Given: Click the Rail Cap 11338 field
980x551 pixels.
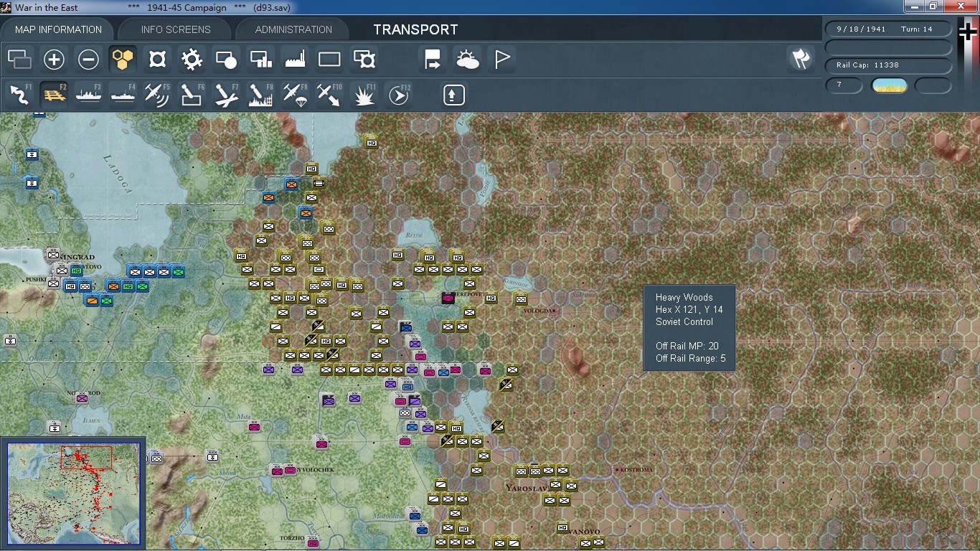Looking at the screenshot, I should coord(889,65).
